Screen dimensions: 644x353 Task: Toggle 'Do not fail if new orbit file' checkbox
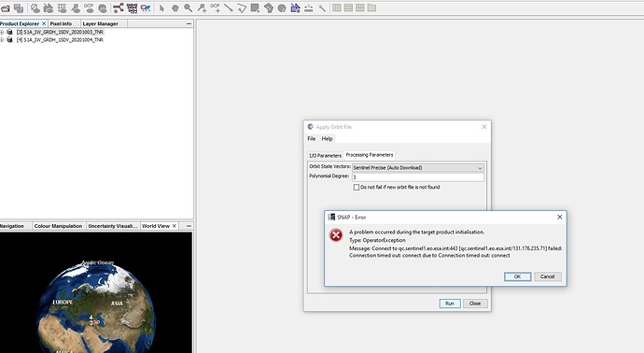(357, 188)
